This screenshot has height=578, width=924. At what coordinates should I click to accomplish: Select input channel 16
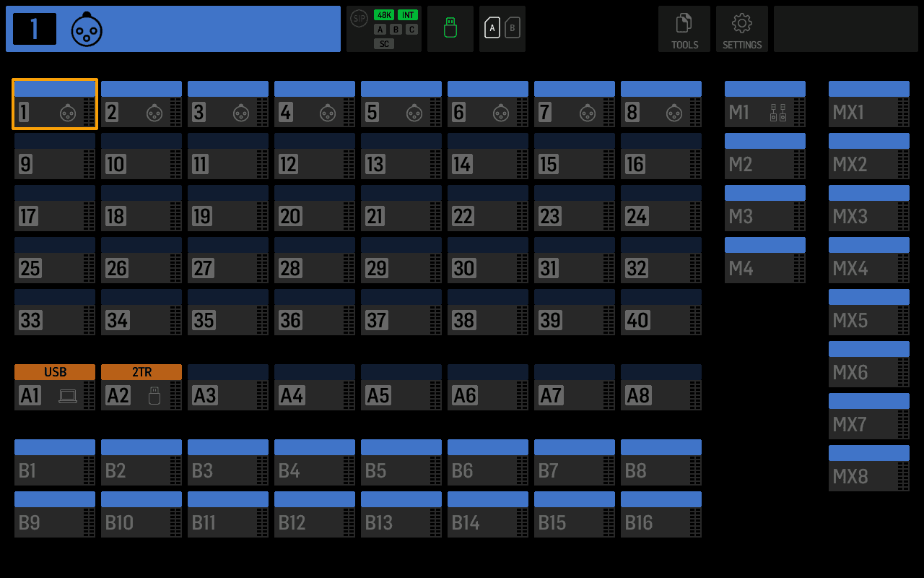(x=661, y=156)
